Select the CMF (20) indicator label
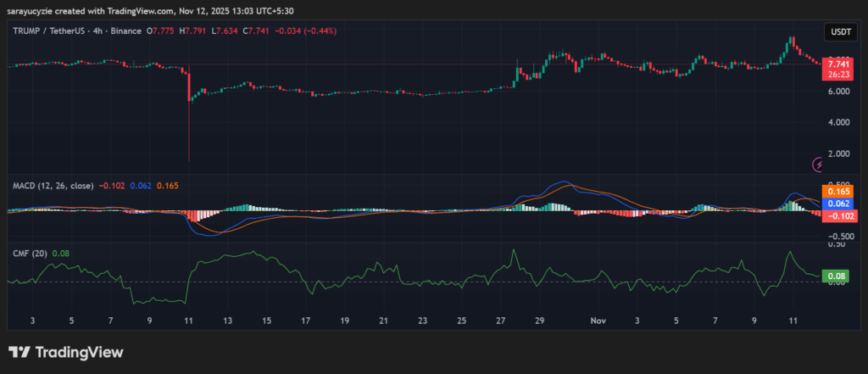 [x=30, y=253]
